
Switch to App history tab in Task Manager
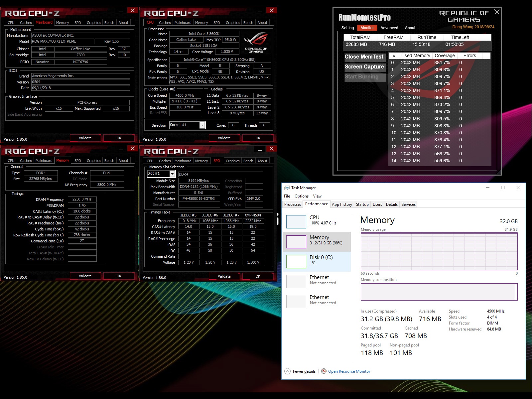pyautogui.click(x=342, y=204)
